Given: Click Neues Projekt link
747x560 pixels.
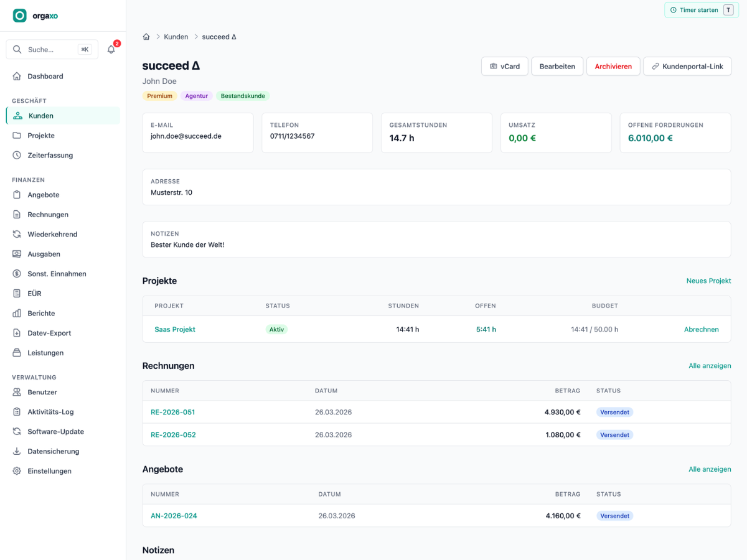Looking at the screenshot, I should click(708, 281).
